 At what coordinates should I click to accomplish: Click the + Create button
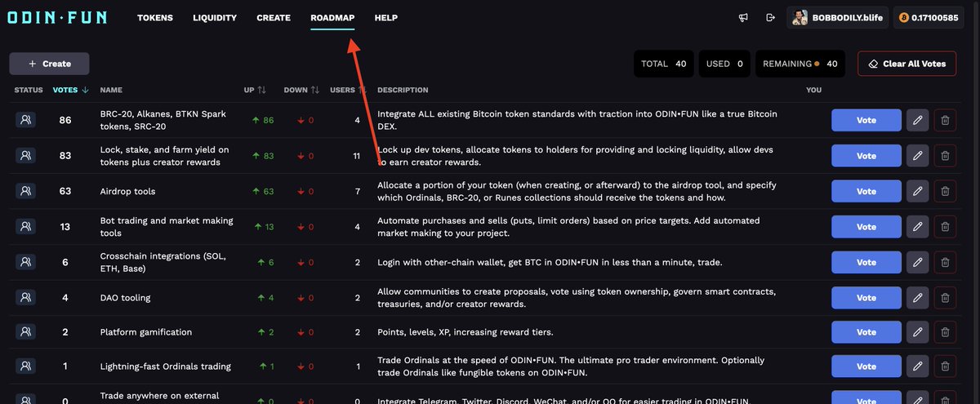click(x=49, y=64)
